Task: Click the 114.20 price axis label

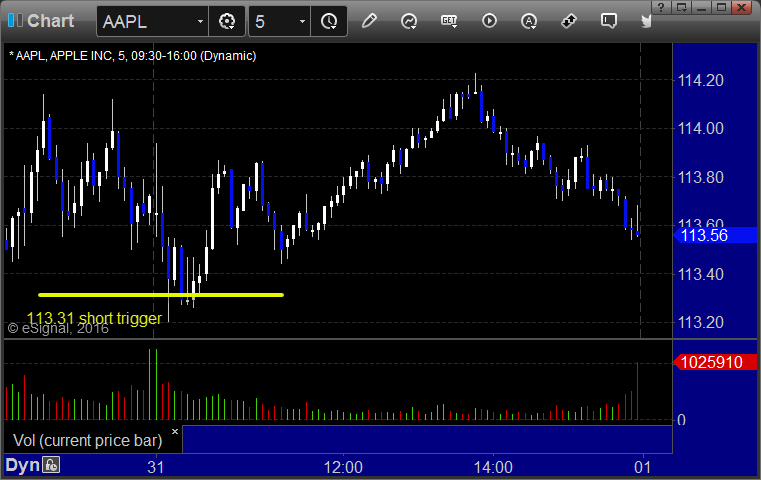Action: [x=700, y=80]
